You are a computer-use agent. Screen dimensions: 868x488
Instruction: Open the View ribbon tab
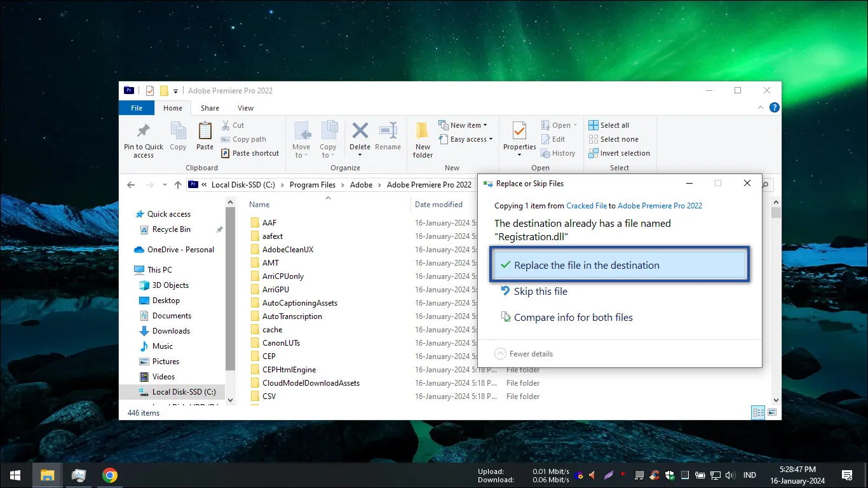point(245,108)
